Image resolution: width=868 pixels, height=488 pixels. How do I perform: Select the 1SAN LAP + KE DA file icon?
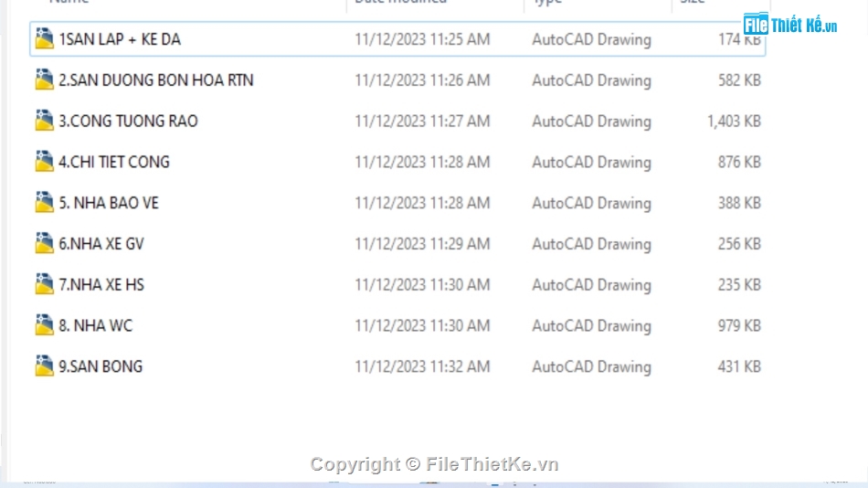(x=44, y=38)
